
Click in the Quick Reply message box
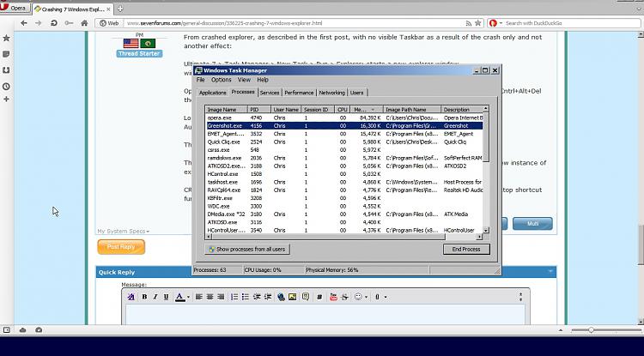click(325, 314)
